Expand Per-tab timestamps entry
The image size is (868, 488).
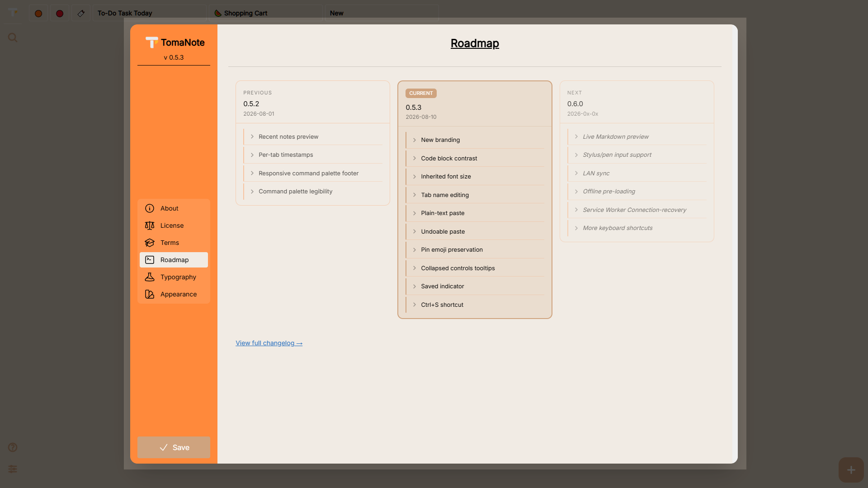[x=313, y=155]
